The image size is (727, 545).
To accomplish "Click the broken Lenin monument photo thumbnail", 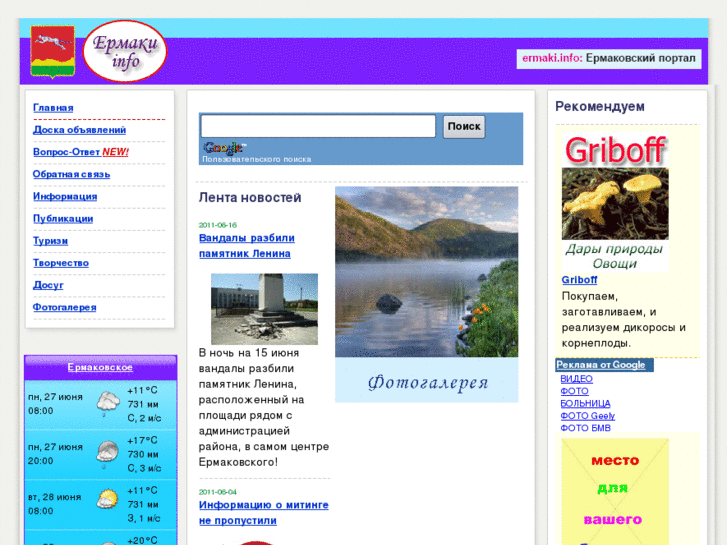I will click(x=264, y=309).
